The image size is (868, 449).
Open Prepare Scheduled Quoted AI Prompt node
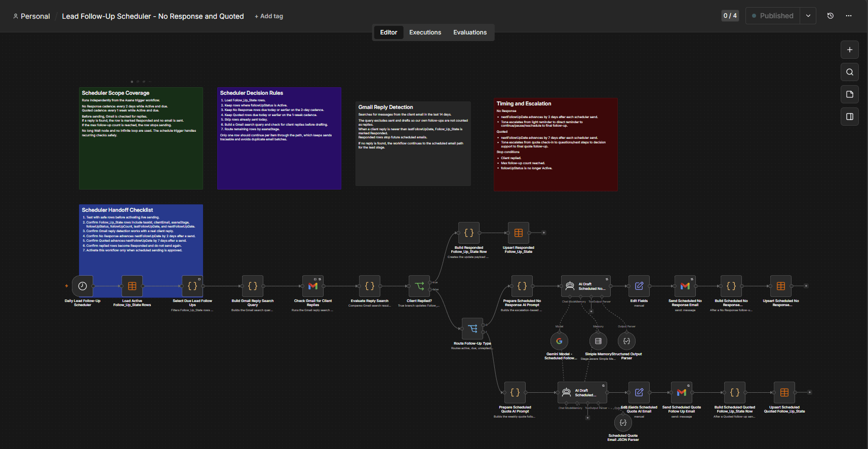click(x=515, y=393)
